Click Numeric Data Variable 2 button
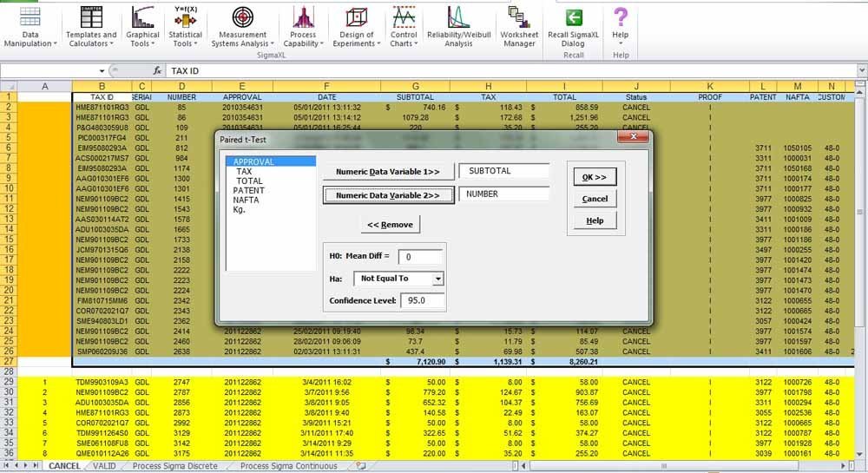868x473 pixels. coord(388,195)
